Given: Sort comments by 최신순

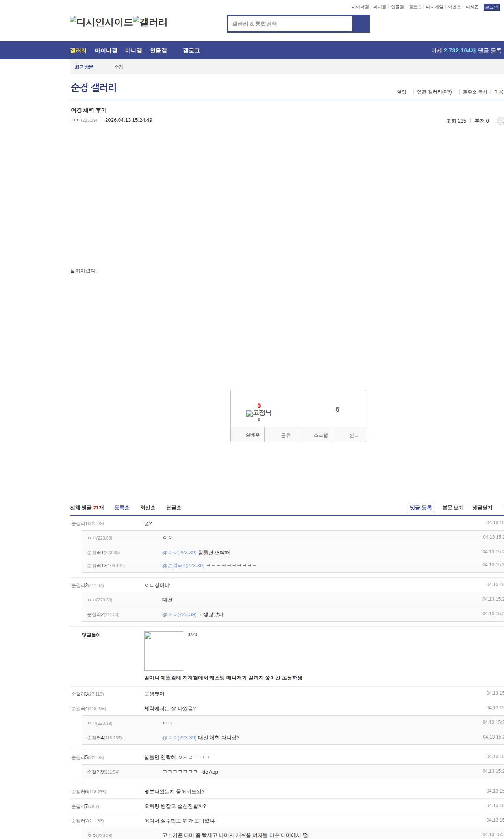Looking at the screenshot, I should point(148,508).
